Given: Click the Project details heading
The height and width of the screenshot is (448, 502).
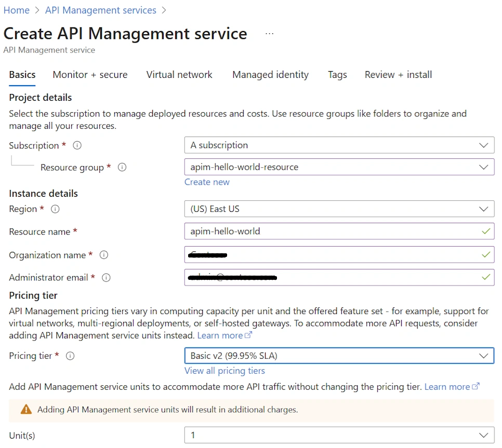Looking at the screenshot, I should [41, 98].
